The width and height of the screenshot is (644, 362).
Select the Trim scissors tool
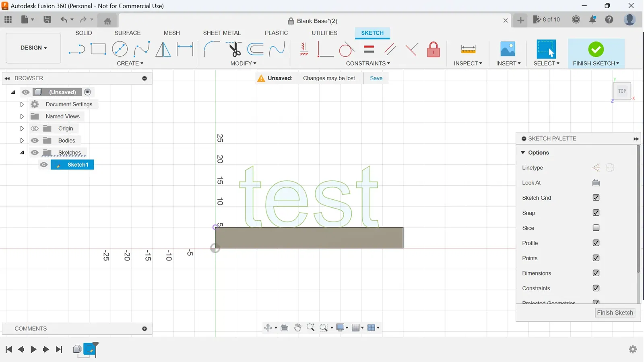click(x=234, y=49)
